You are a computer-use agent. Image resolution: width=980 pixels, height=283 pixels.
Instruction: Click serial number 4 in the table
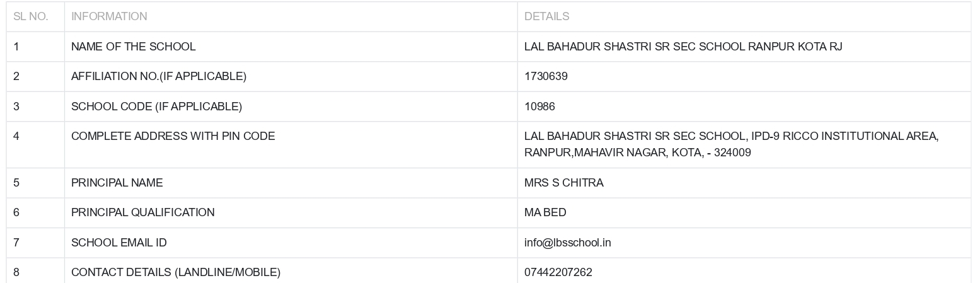point(16,136)
